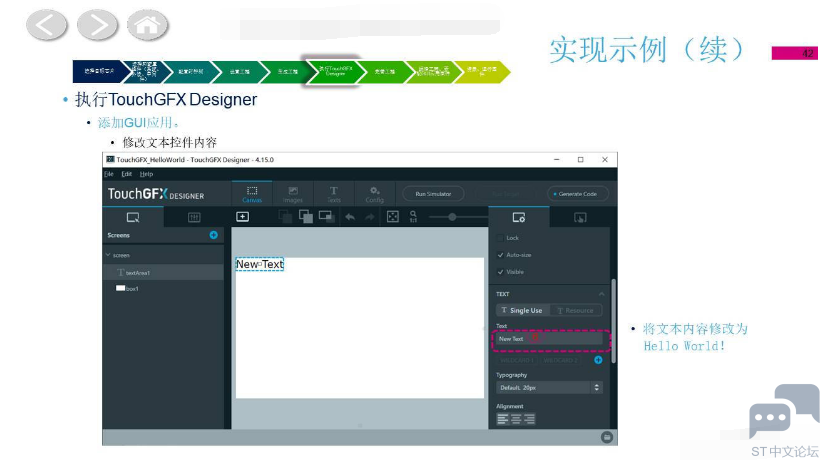Image resolution: width=828 pixels, height=467 pixels.
Task: Click the bright overlapping-squares arrange icon
Action: (x=305, y=217)
